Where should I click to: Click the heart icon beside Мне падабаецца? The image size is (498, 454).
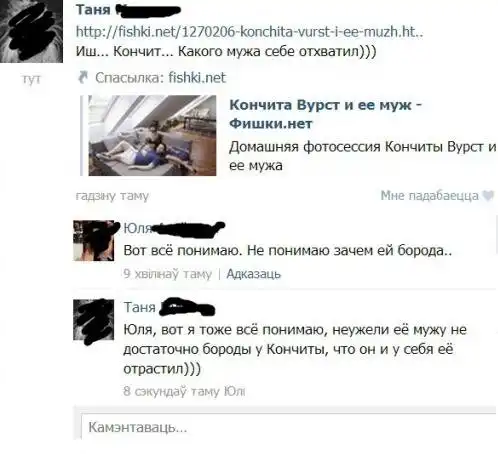click(x=489, y=195)
